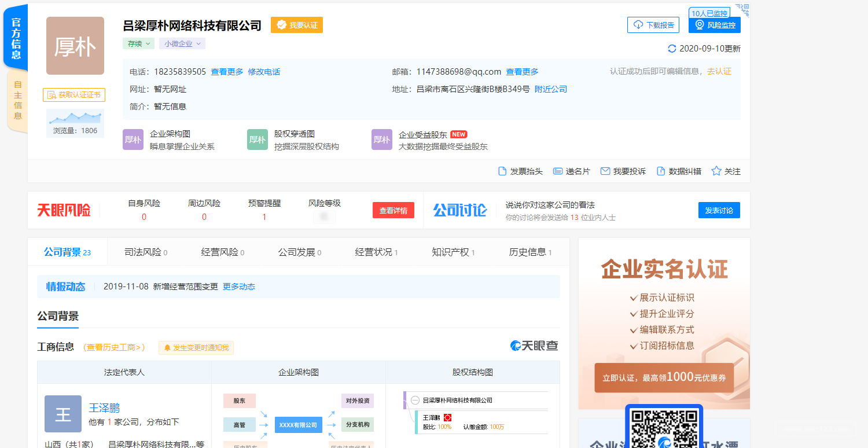
Task: Click the 下载报告 button
Action: click(x=653, y=25)
